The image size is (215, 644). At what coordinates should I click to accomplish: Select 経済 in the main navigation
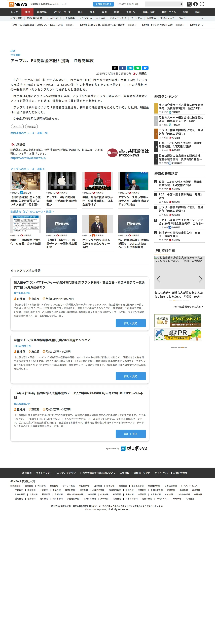point(104,12)
